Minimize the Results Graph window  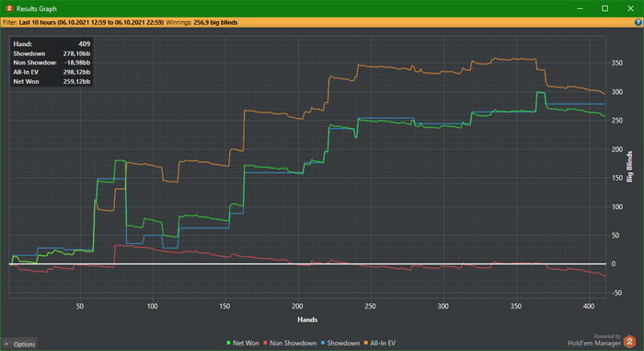pyautogui.click(x=580, y=8)
